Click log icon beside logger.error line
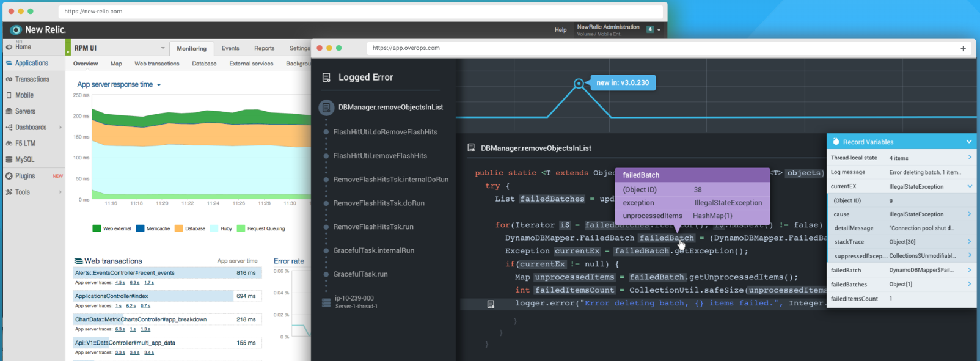Image resolution: width=980 pixels, height=361 pixels. [491, 304]
